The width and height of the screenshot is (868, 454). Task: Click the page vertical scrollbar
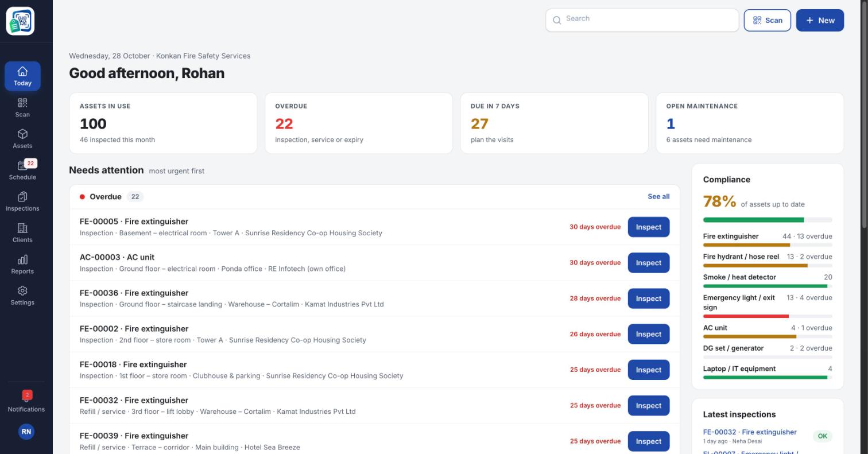(x=865, y=115)
